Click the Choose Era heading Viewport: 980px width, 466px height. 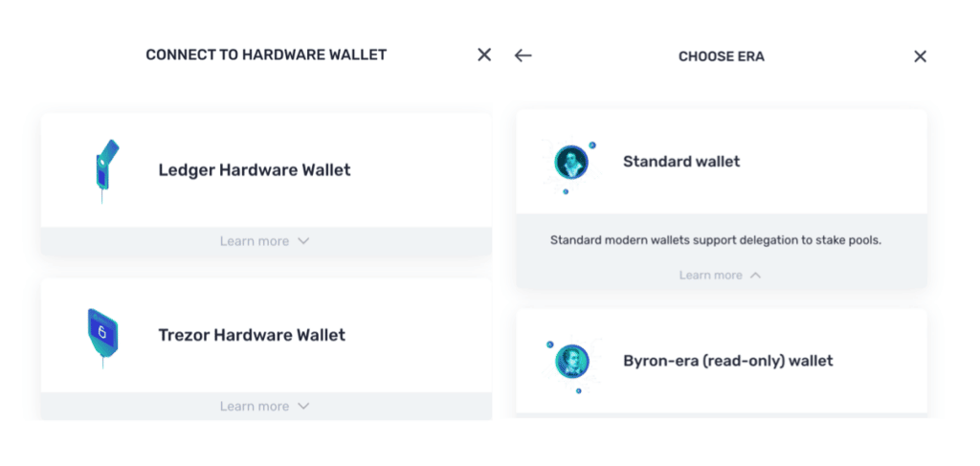721,56
